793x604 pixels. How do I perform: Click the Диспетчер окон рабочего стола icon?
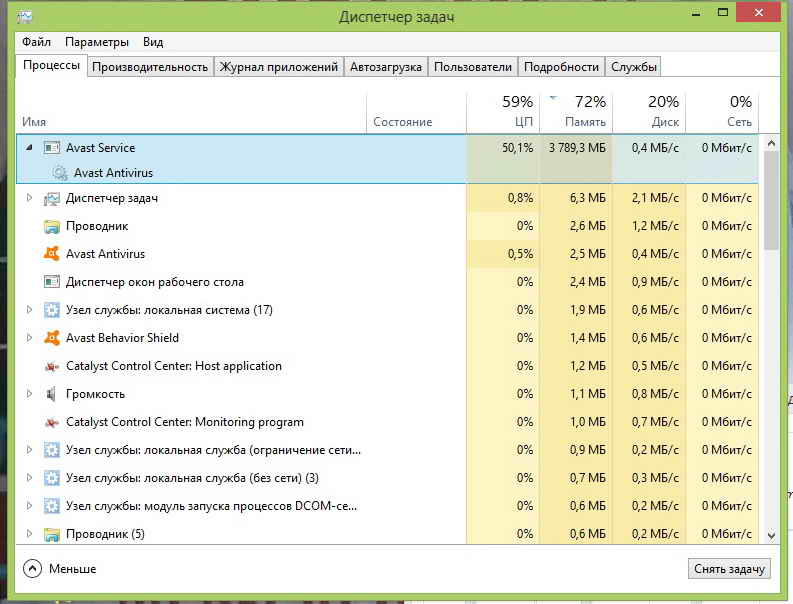(52, 282)
